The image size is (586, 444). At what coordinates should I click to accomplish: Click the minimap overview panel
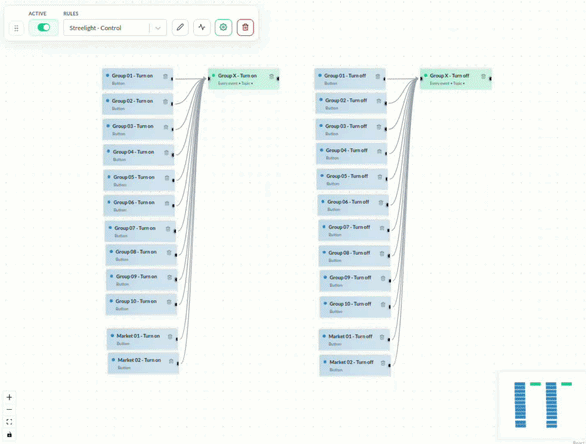coord(541,405)
